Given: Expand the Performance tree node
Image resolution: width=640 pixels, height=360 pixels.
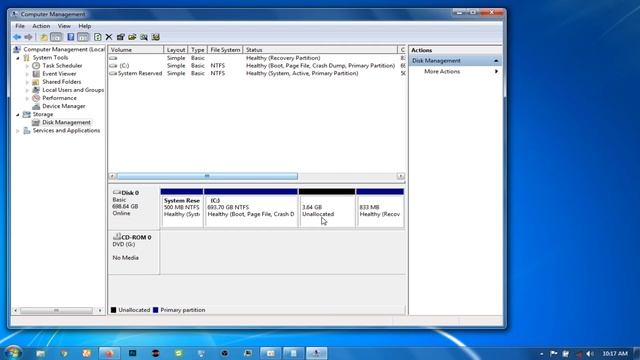Looking at the screenshot, I should (x=27, y=98).
